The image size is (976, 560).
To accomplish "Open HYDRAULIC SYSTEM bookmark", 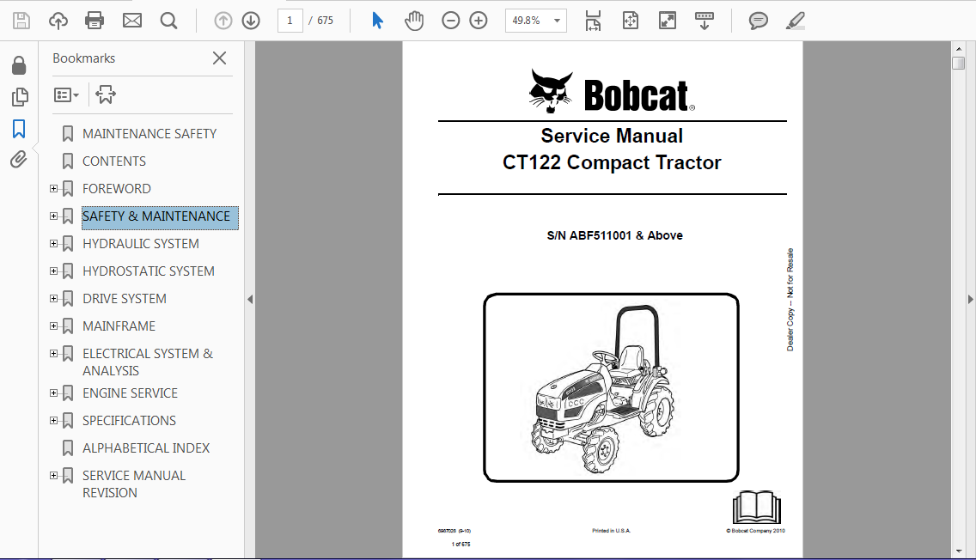I will [x=141, y=244].
